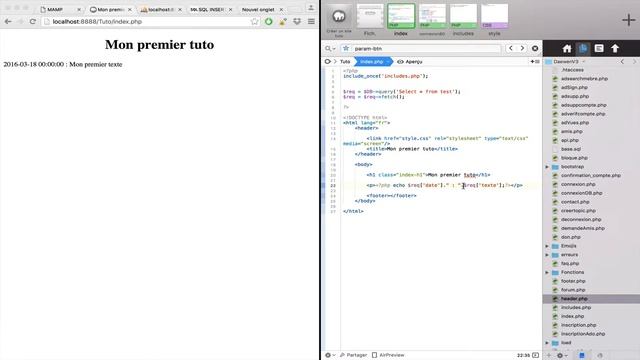
Task: Clear the param-btn search with the X icon
Action: pyautogui.click(x=535, y=48)
